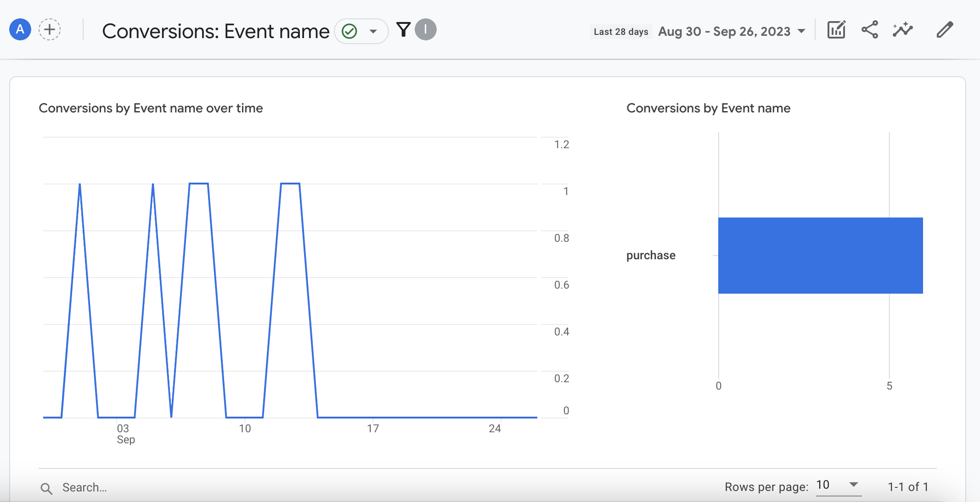980x502 pixels.
Task: Click the blue 'A' all users segment badge
Action: pyautogui.click(x=20, y=30)
